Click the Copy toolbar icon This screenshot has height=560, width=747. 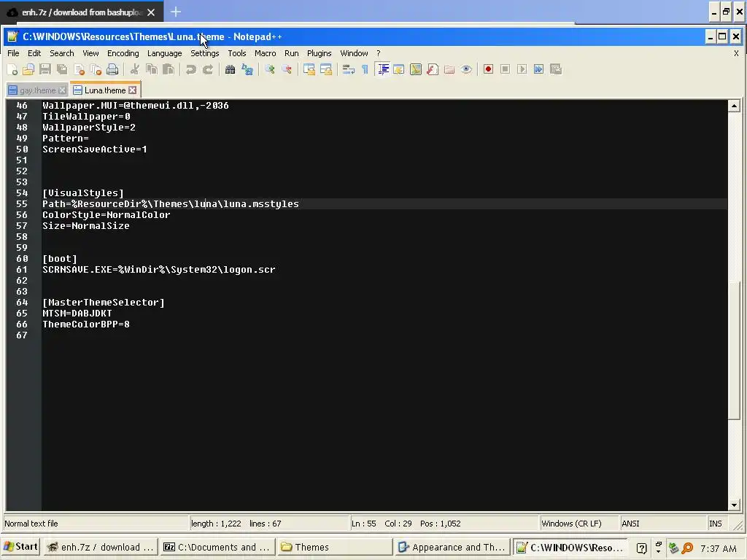pos(152,69)
